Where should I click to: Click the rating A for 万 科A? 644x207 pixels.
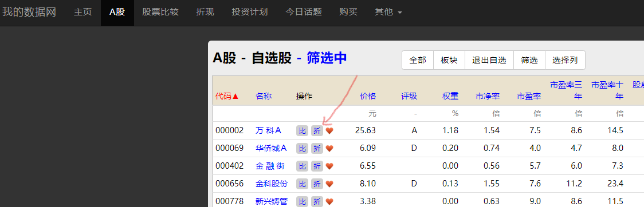click(x=414, y=131)
